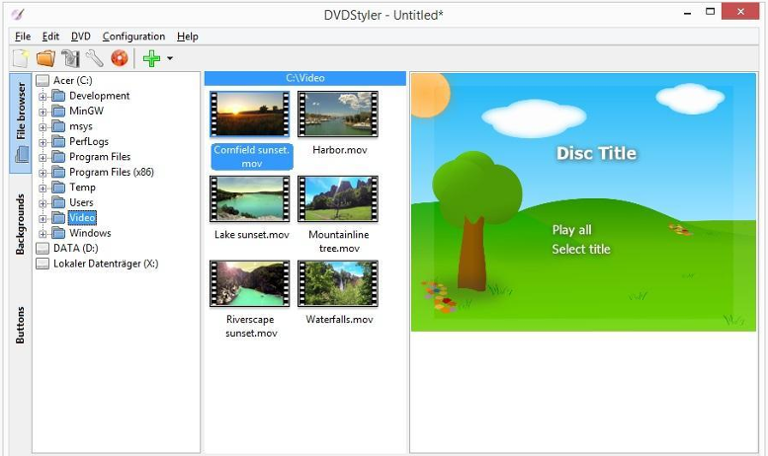Select the Waterfalls.mov video thumbnail
This screenshot has height=456, width=768.
(337, 283)
